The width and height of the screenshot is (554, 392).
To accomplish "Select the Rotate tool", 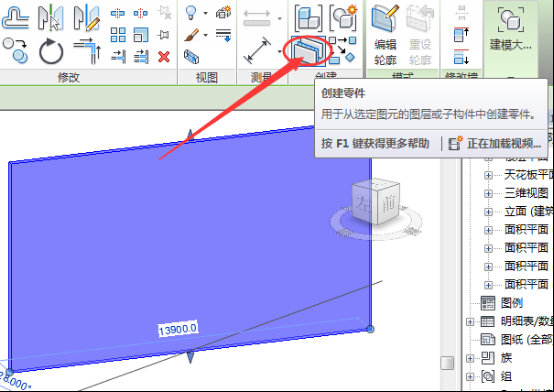I will pos(51,51).
